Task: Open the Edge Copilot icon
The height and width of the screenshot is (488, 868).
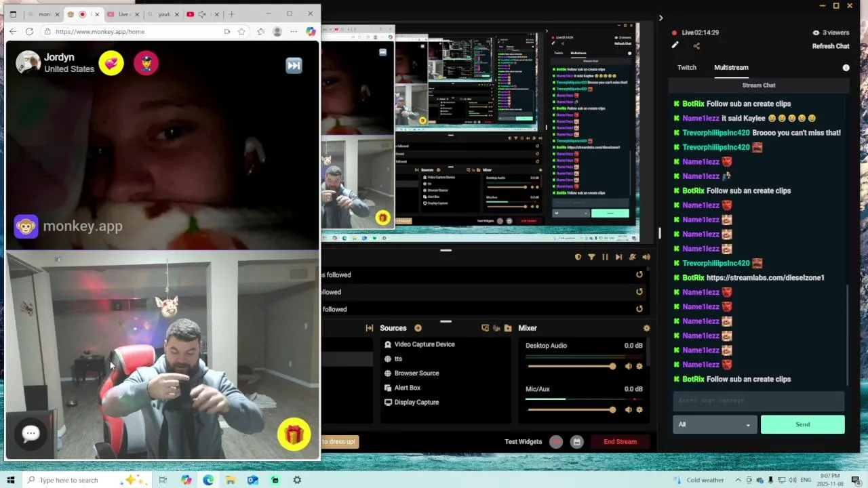Action: coord(311,31)
